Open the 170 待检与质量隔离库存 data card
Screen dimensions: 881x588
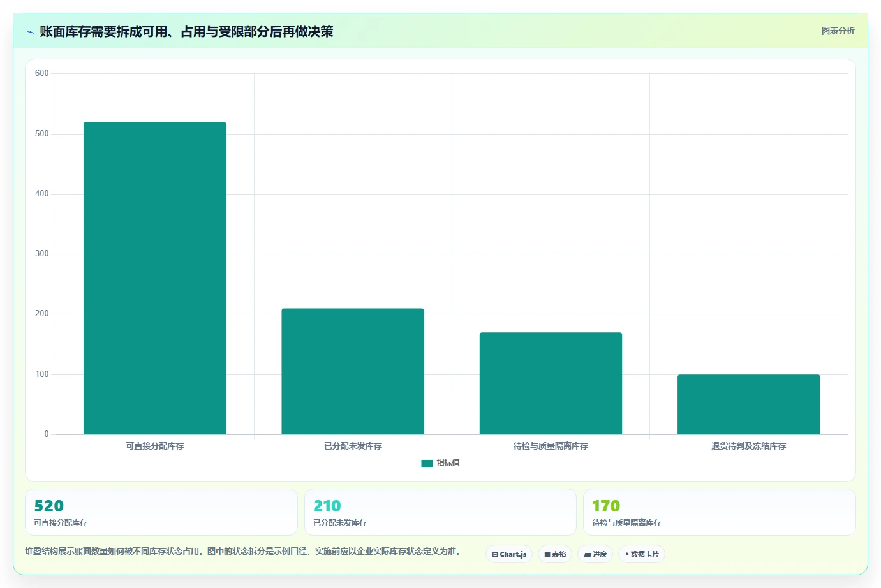[x=719, y=512]
